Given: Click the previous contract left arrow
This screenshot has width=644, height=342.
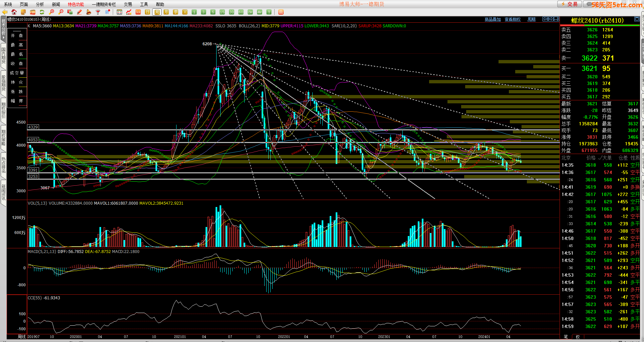Looking at the screenshot, I should pos(545,19).
